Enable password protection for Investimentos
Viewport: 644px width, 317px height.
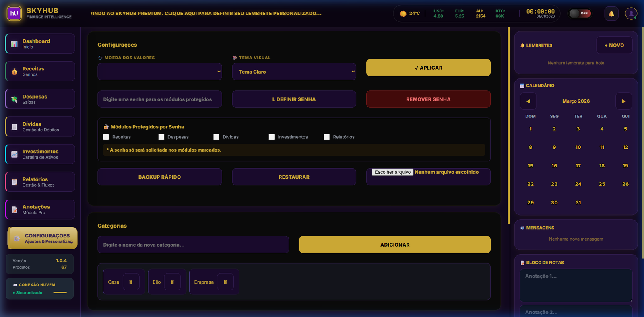[x=272, y=137]
